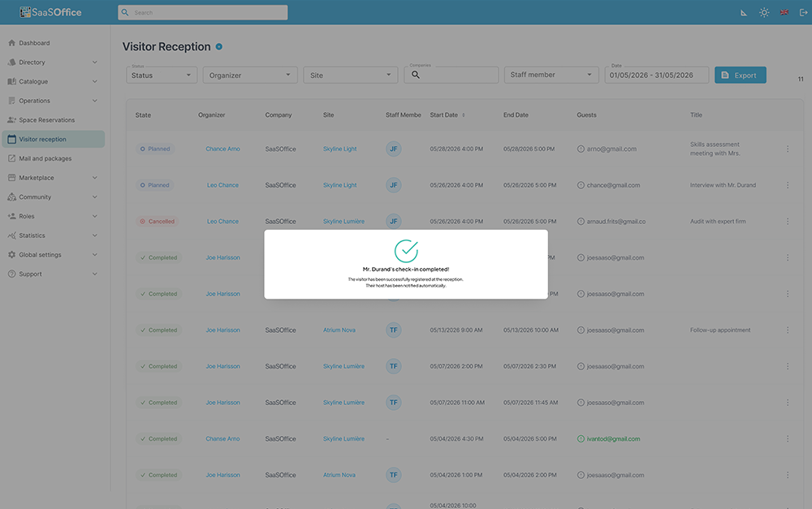Click the icon left of the sun

[x=744, y=13]
